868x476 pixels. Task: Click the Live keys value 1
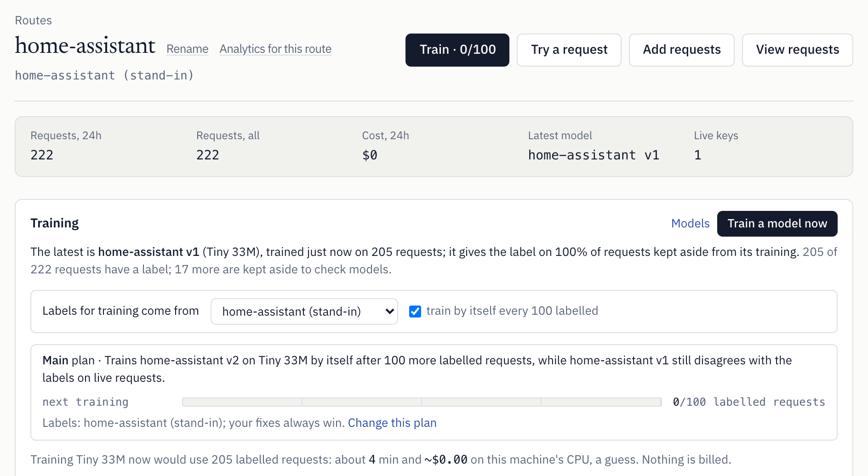click(x=697, y=155)
